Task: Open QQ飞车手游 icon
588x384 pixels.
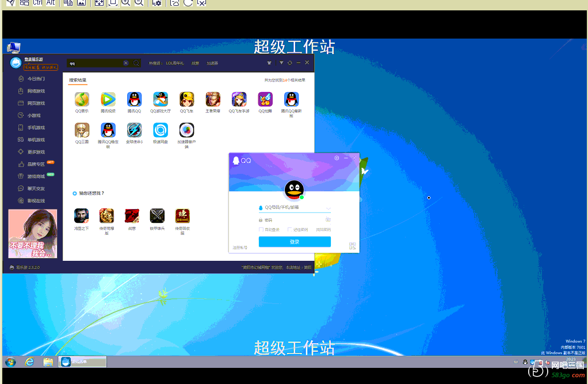Action: click(239, 100)
